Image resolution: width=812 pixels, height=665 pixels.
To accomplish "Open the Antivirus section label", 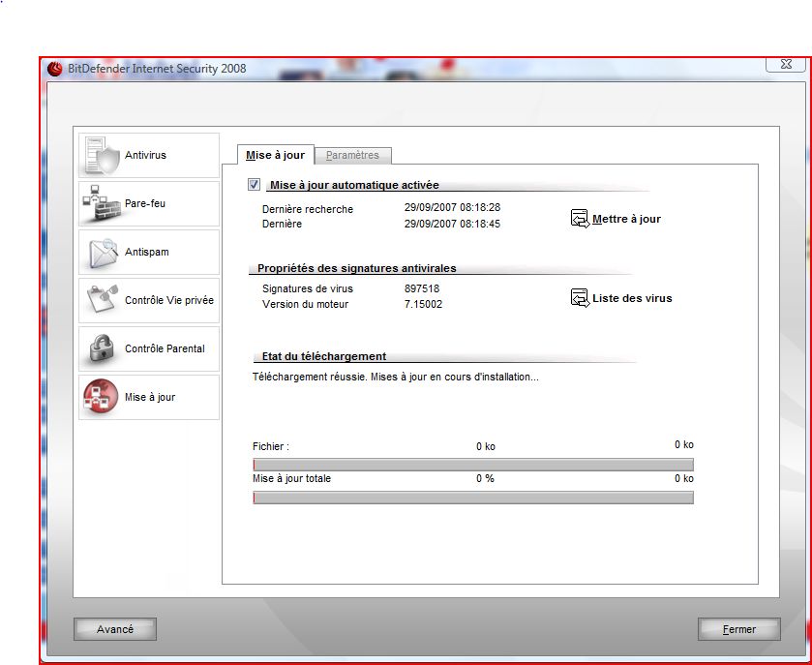I will [x=145, y=156].
